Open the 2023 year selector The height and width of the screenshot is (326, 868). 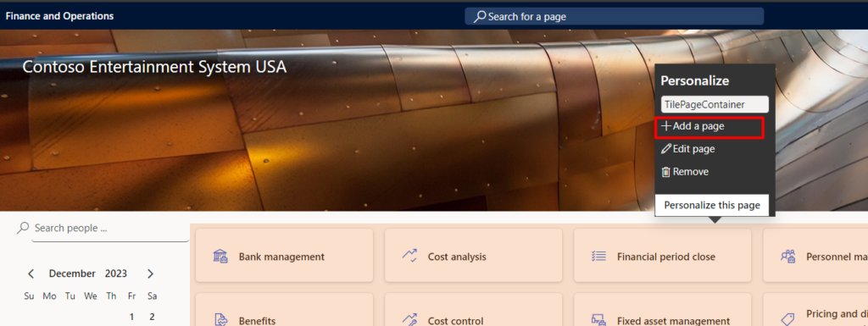click(116, 274)
